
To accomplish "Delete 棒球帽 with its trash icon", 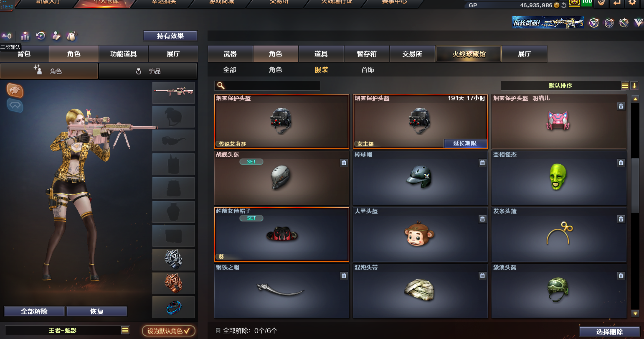I will [482, 163].
